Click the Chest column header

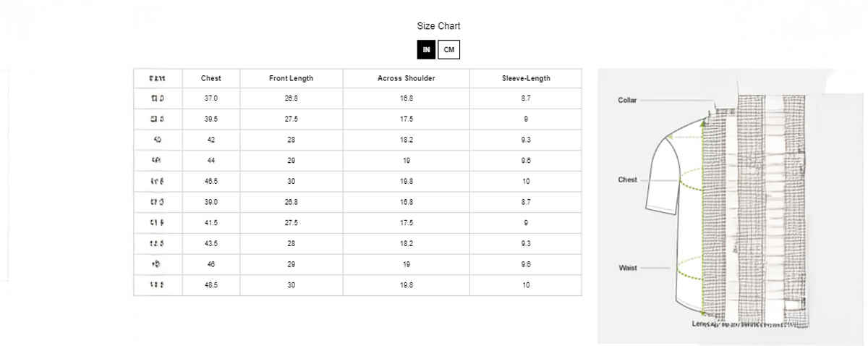coord(210,78)
